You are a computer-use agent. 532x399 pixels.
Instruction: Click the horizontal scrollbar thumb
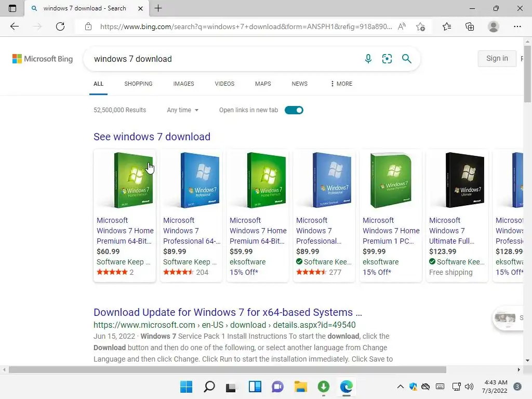click(228, 369)
